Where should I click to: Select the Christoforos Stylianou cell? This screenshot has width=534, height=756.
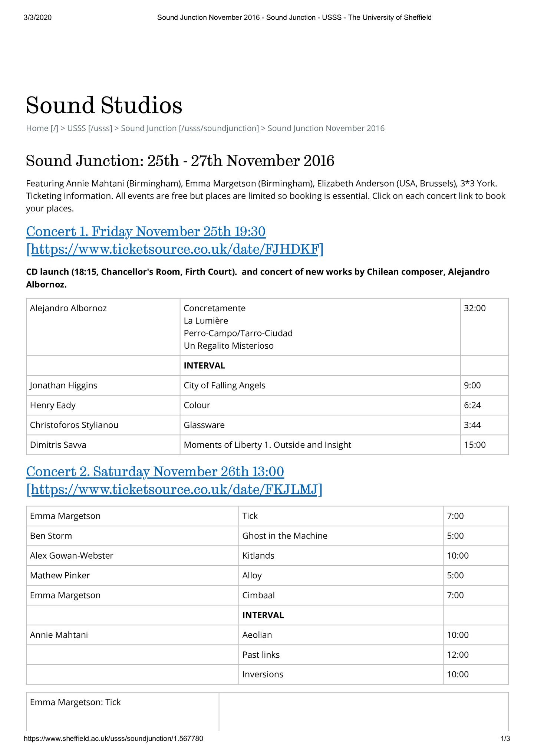coord(103,425)
